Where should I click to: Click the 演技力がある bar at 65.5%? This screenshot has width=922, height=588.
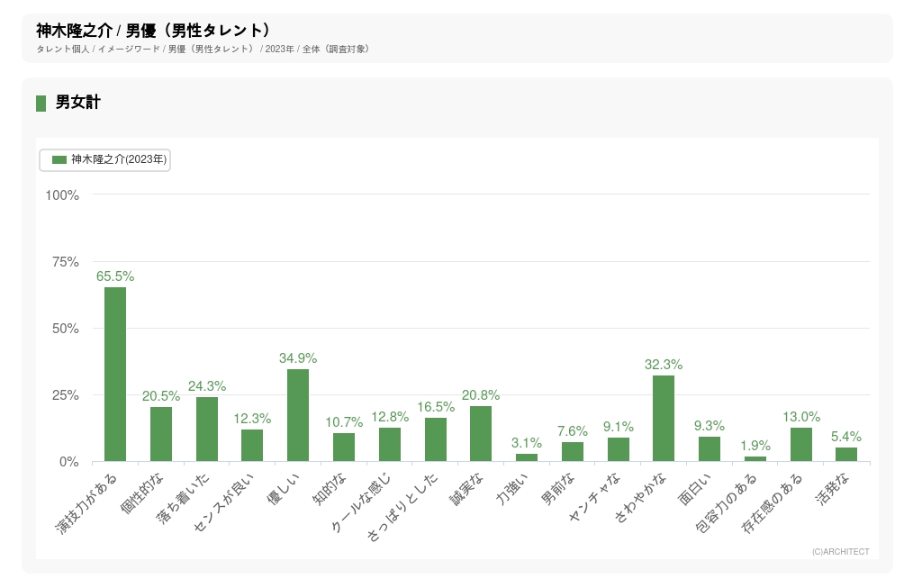pyautogui.click(x=115, y=375)
